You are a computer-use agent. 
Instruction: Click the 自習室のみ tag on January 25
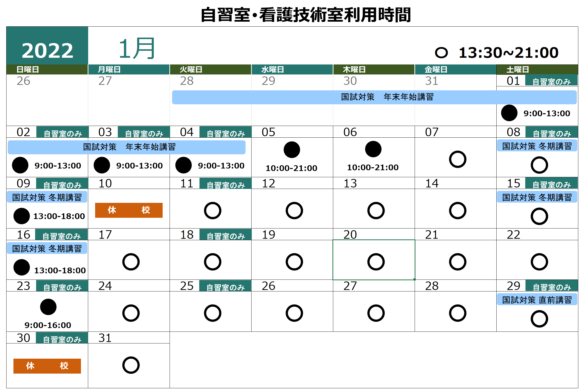pyautogui.click(x=225, y=286)
